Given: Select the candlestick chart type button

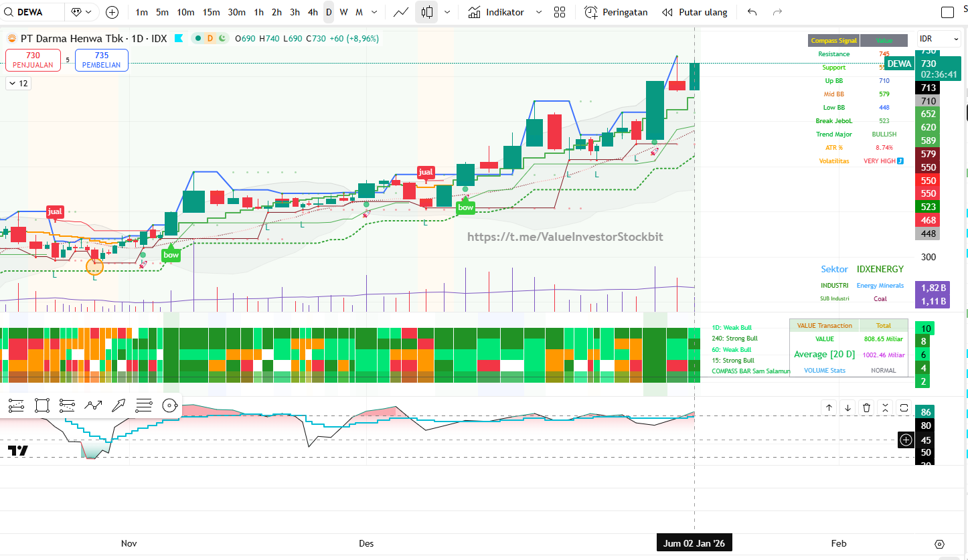Looking at the screenshot, I should click(x=426, y=12).
